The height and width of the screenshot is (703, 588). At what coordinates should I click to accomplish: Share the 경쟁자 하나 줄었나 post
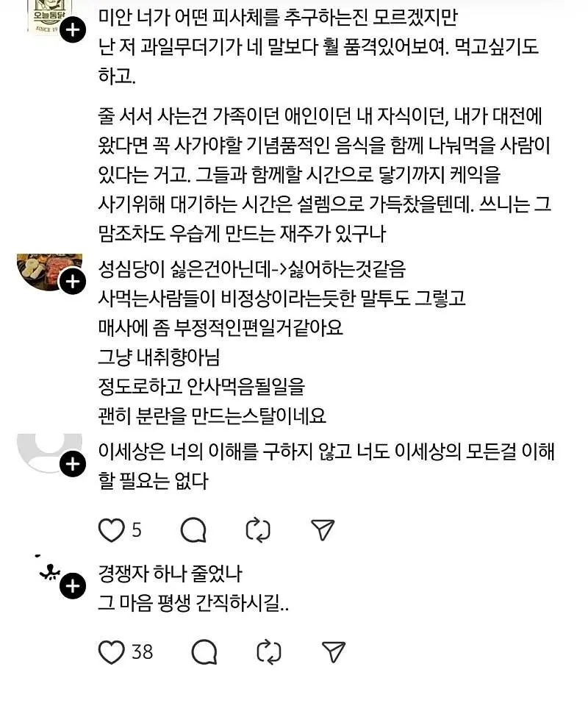tap(334, 652)
